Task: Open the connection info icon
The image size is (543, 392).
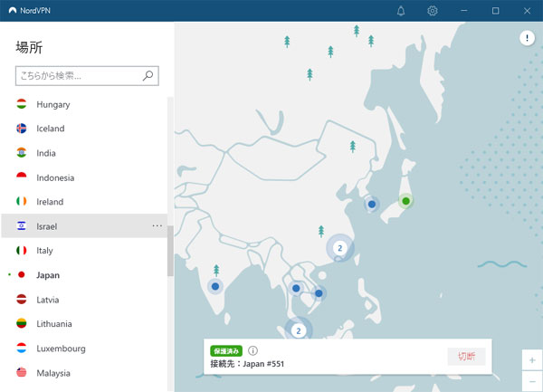Action: click(252, 350)
